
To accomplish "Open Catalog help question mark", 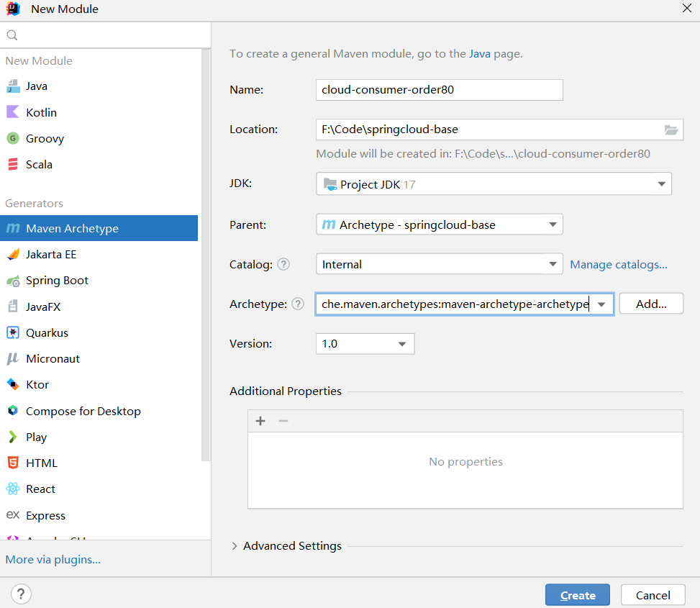I will [283, 264].
